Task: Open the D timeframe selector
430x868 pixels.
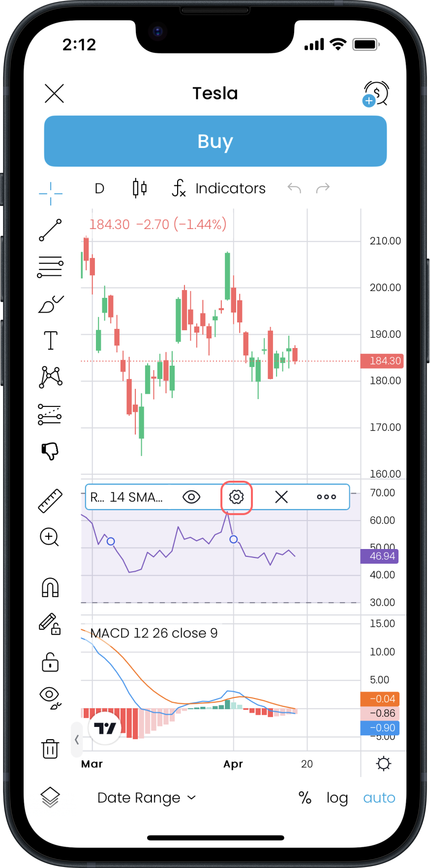Action: tap(99, 189)
